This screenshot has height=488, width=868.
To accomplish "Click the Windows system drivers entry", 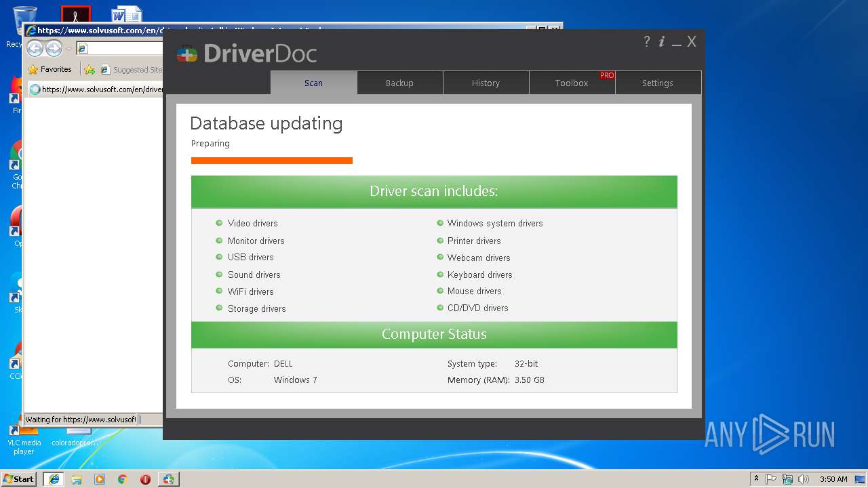I will click(495, 223).
